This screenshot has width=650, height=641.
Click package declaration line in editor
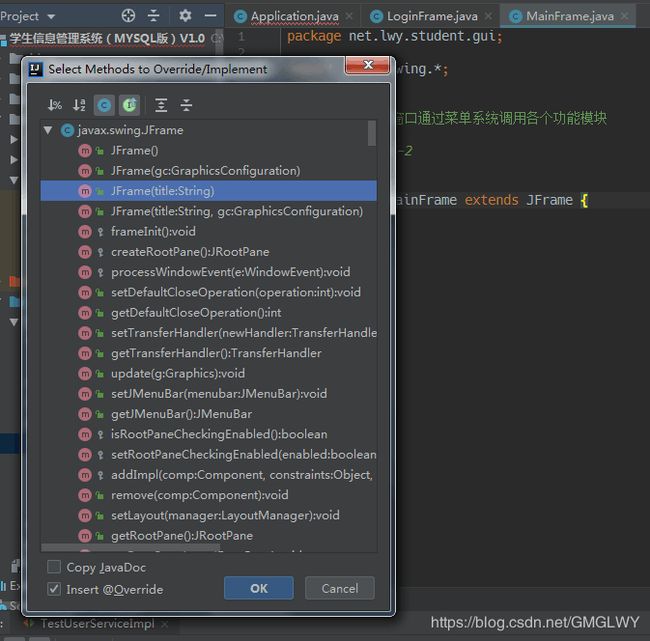tap(395, 36)
